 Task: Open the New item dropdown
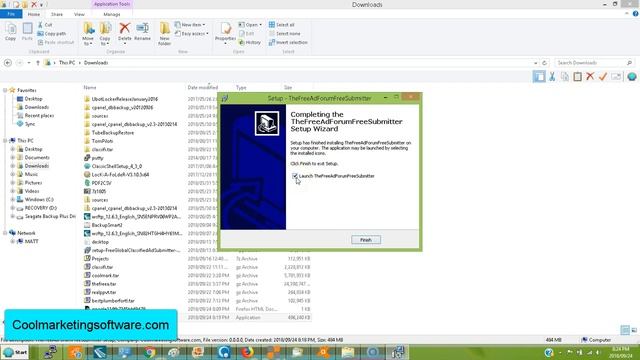(x=190, y=25)
